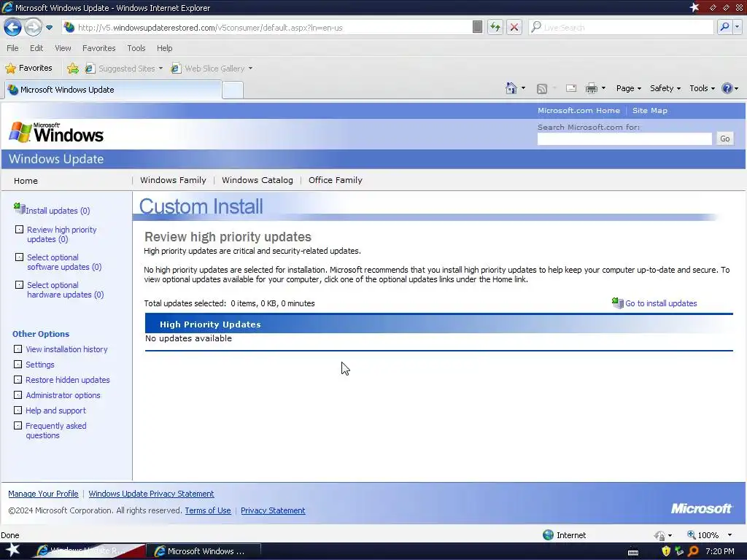Click the Home icon in the command bar
Screen dimensions: 747x560
coord(511,88)
